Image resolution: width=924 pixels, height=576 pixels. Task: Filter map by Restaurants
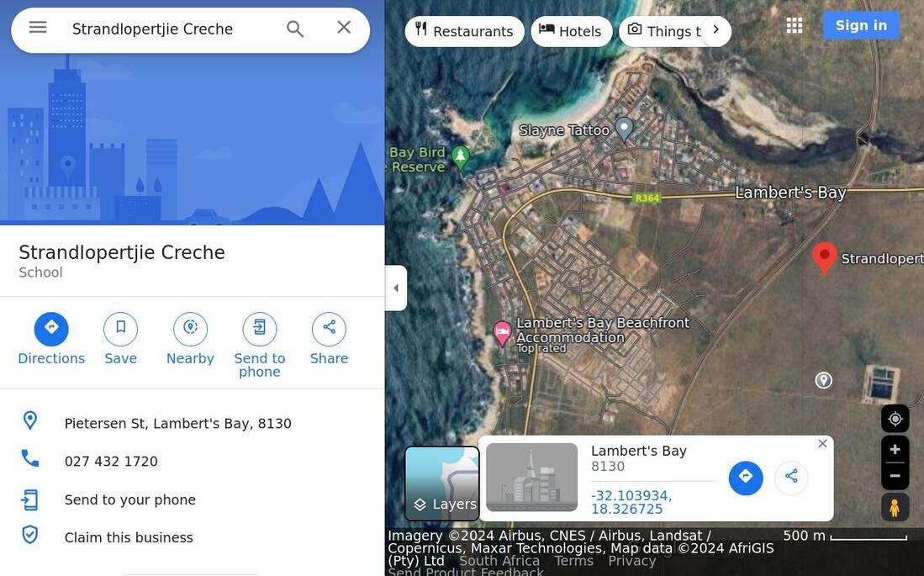pyautogui.click(x=464, y=31)
